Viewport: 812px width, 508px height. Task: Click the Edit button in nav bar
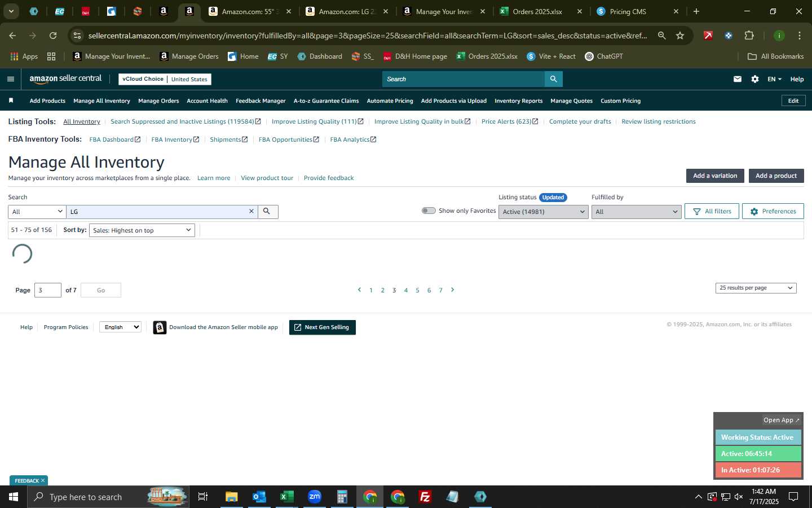(x=793, y=100)
